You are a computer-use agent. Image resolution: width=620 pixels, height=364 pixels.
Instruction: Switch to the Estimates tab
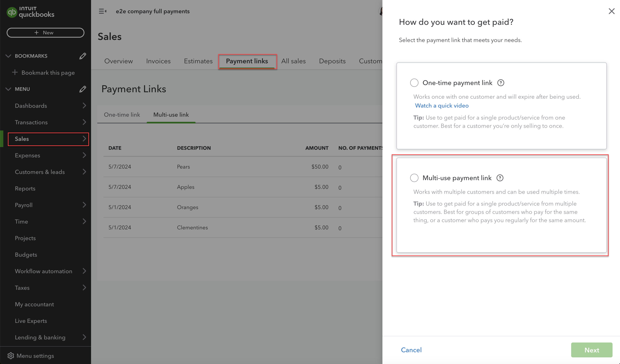pyautogui.click(x=198, y=61)
